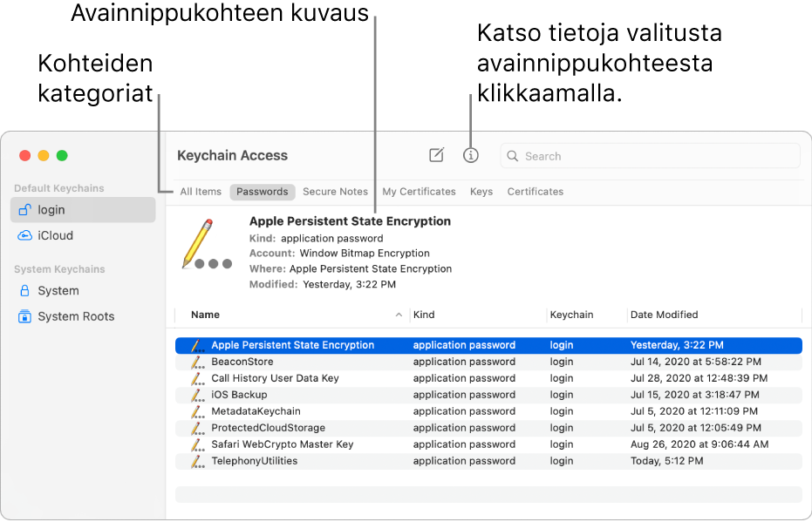Click the magnifier icon in search field

click(512, 156)
